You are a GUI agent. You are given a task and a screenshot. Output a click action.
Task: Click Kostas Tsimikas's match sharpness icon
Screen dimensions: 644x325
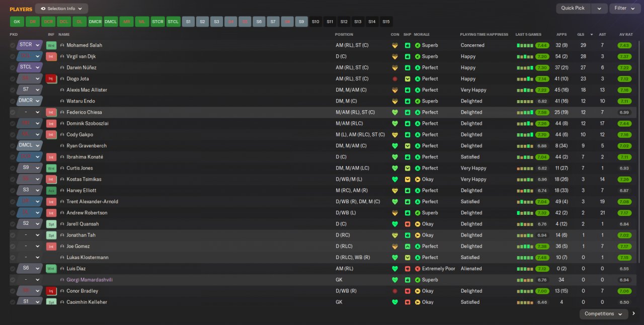click(408, 179)
